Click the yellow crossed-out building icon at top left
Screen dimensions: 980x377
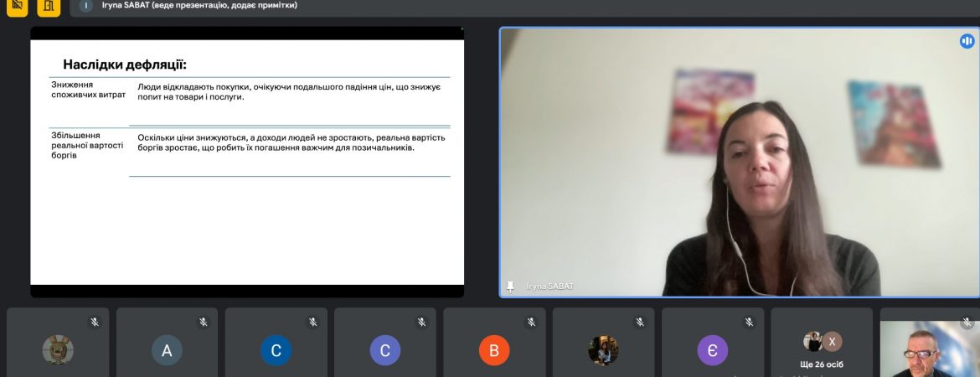18,6
